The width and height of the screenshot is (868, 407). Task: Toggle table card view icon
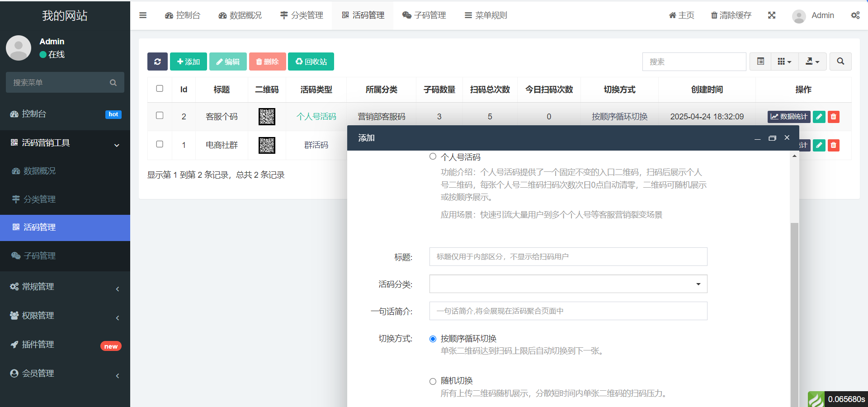point(761,62)
